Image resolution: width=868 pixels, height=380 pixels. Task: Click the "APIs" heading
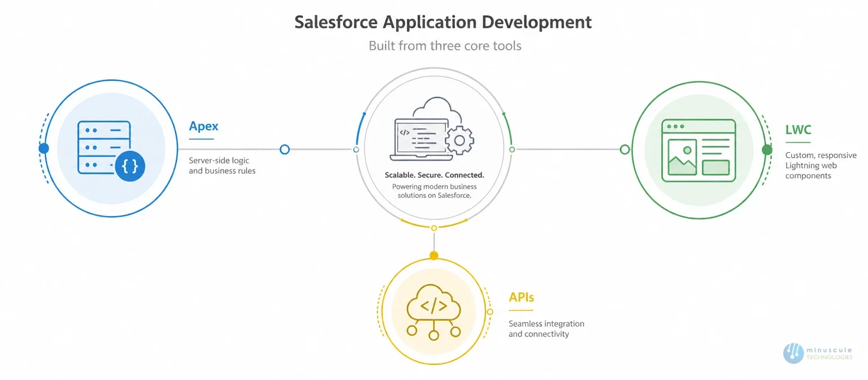[x=521, y=297]
